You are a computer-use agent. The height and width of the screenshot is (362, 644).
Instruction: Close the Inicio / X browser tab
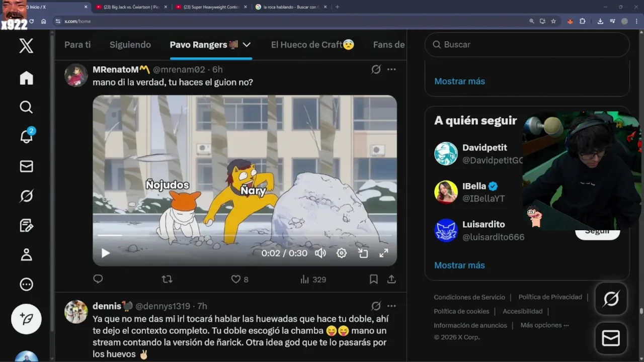tap(86, 7)
